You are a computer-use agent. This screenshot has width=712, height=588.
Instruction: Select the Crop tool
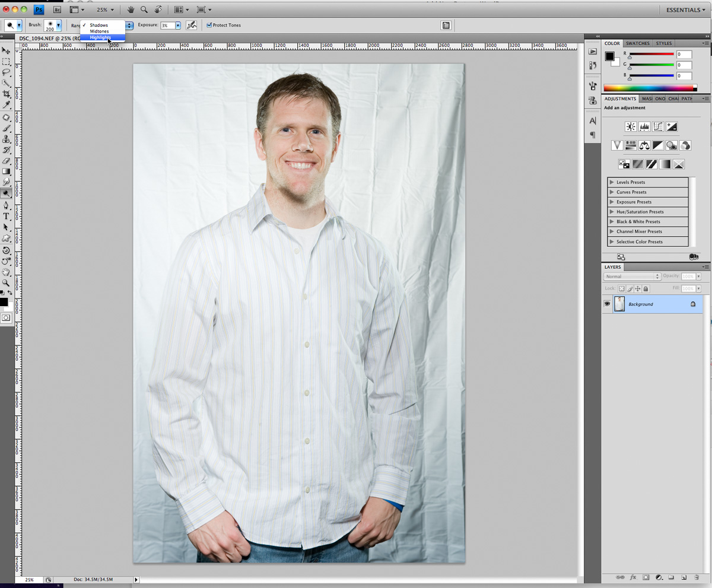[x=7, y=94]
